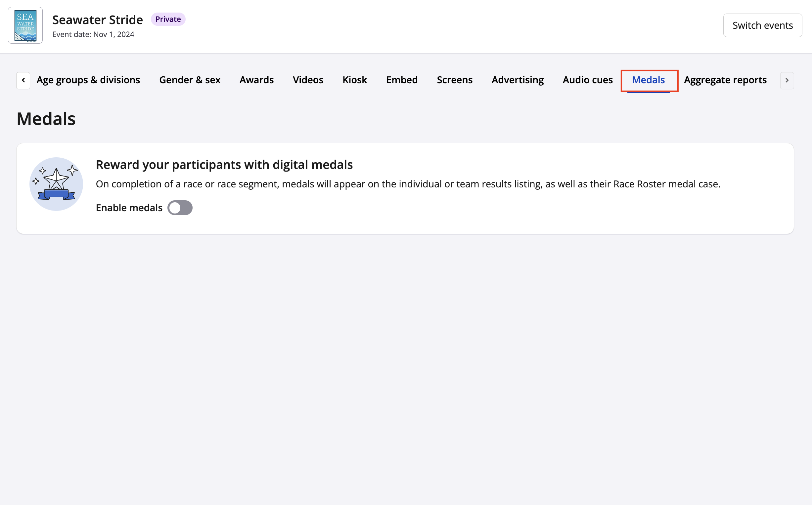Open the Advertising tab
Viewport: 812px width, 505px height.
[x=518, y=80]
